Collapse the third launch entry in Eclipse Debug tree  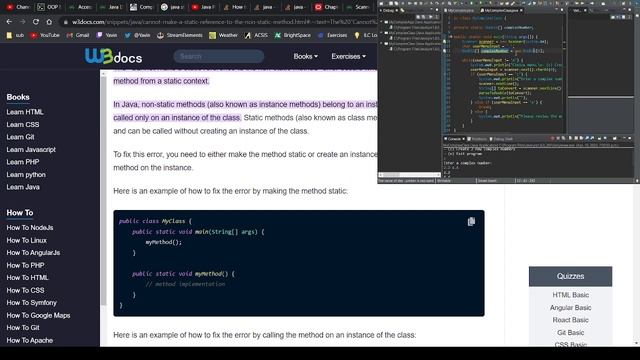coord(381,43)
